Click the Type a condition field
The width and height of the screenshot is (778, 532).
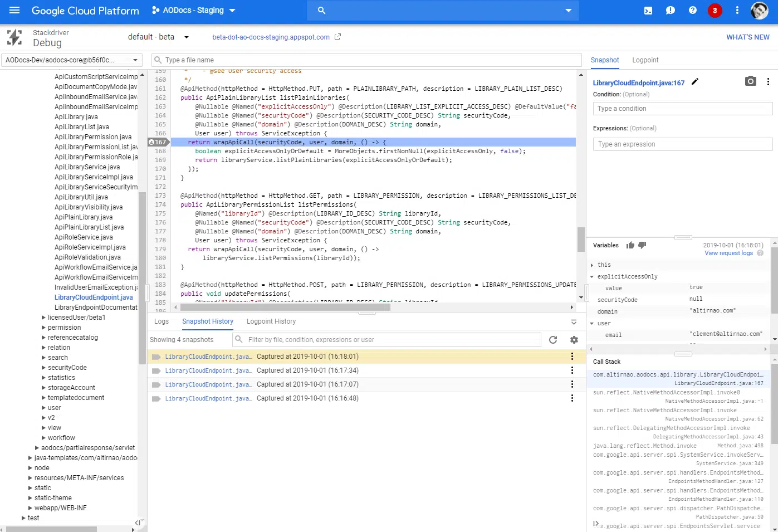pyautogui.click(x=683, y=109)
